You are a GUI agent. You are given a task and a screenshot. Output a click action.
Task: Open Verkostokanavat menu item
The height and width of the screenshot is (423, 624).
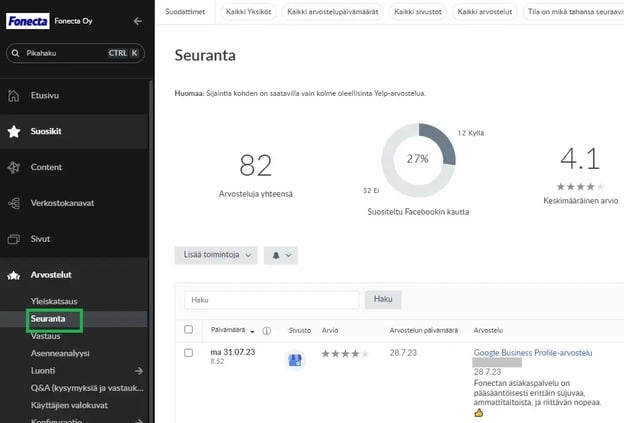[x=62, y=203]
